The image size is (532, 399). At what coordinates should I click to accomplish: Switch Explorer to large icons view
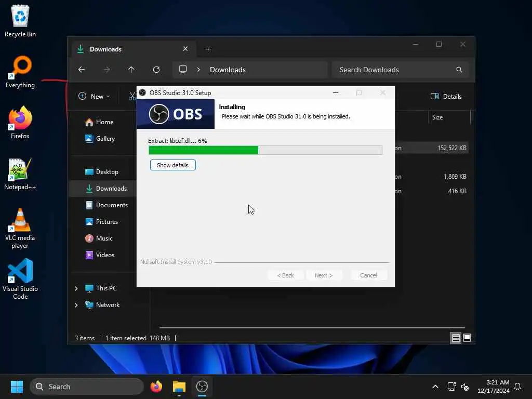point(467,338)
